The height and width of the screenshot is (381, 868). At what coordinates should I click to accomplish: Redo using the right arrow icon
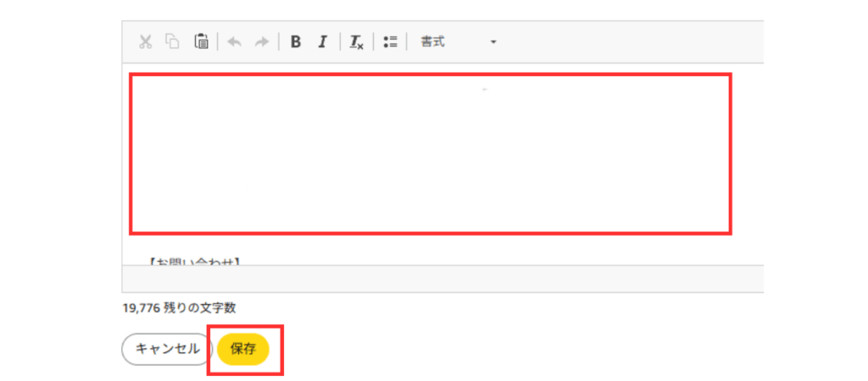coord(261,42)
